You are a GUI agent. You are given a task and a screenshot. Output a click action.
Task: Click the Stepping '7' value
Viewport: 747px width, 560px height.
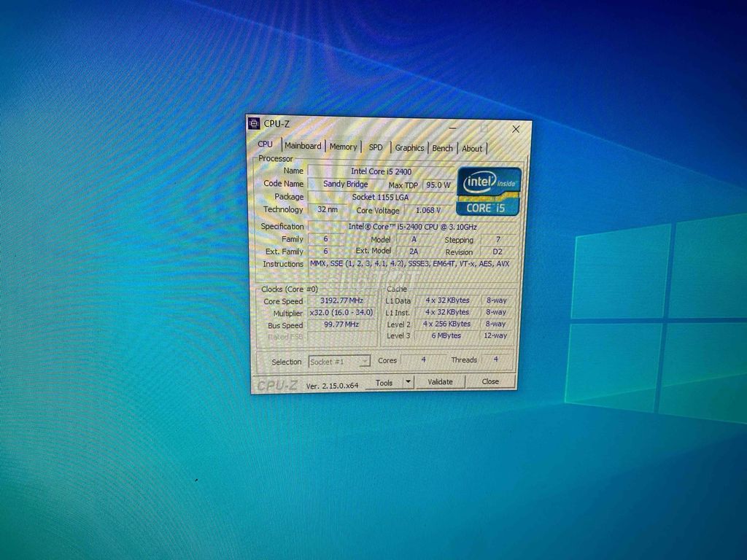click(498, 239)
